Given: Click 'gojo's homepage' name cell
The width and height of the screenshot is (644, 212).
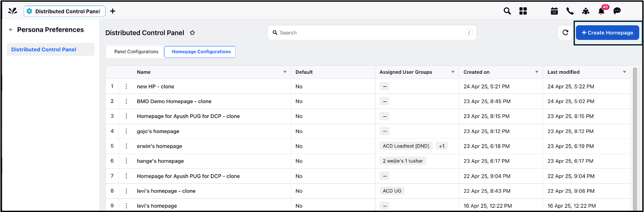Looking at the screenshot, I should coord(158,131).
